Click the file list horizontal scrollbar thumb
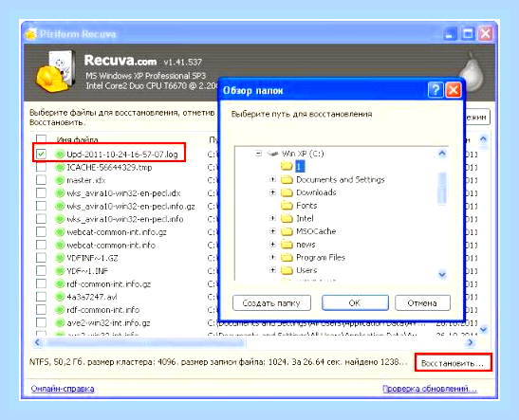Image resolution: width=519 pixels, height=420 pixels. (145, 342)
